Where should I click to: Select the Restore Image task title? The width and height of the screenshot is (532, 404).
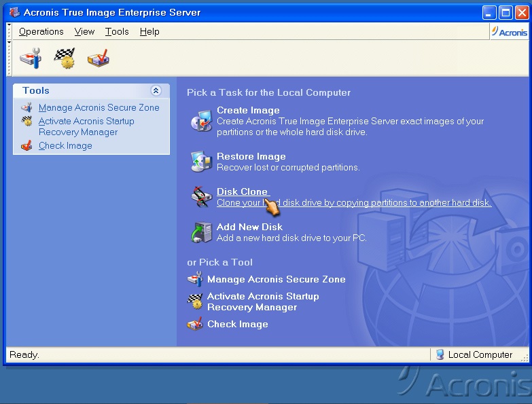251,156
